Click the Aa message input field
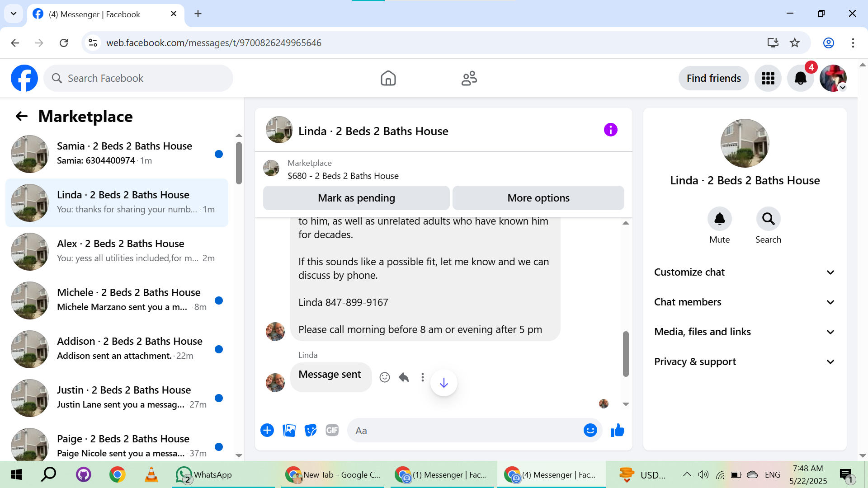Screen dimensions: 868x488 coord(466,430)
